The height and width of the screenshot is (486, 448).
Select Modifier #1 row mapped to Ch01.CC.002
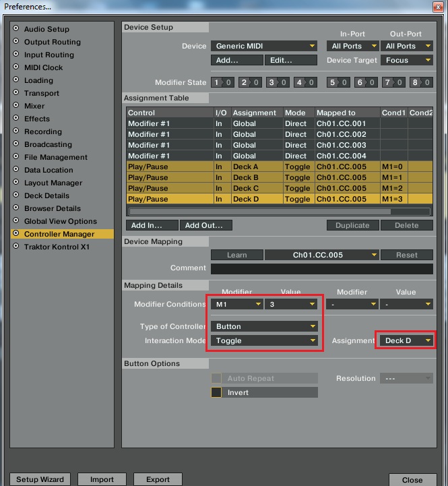(x=280, y=134)
